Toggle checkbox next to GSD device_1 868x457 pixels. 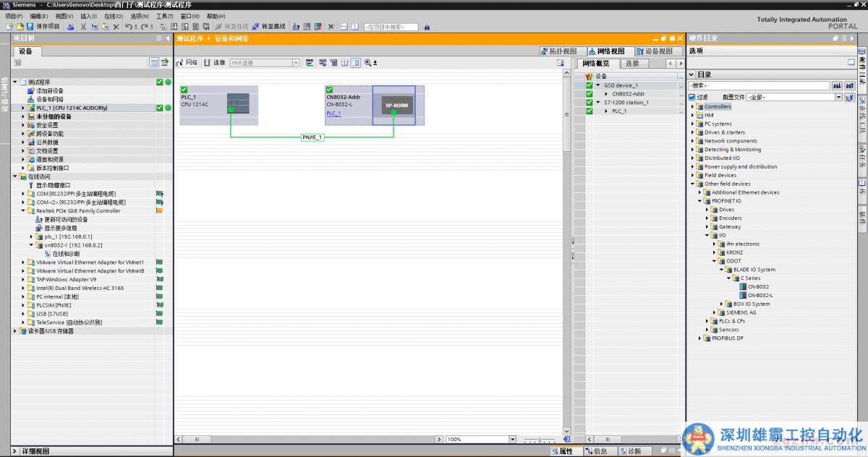coord(589,85)
